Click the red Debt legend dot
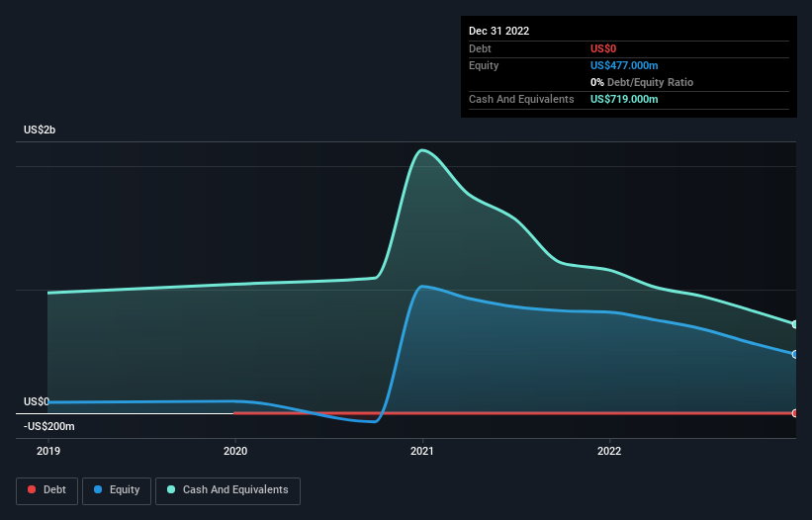The height and width of the screenshot is (520, 812). pyautogui.click(x=32, y=489)
